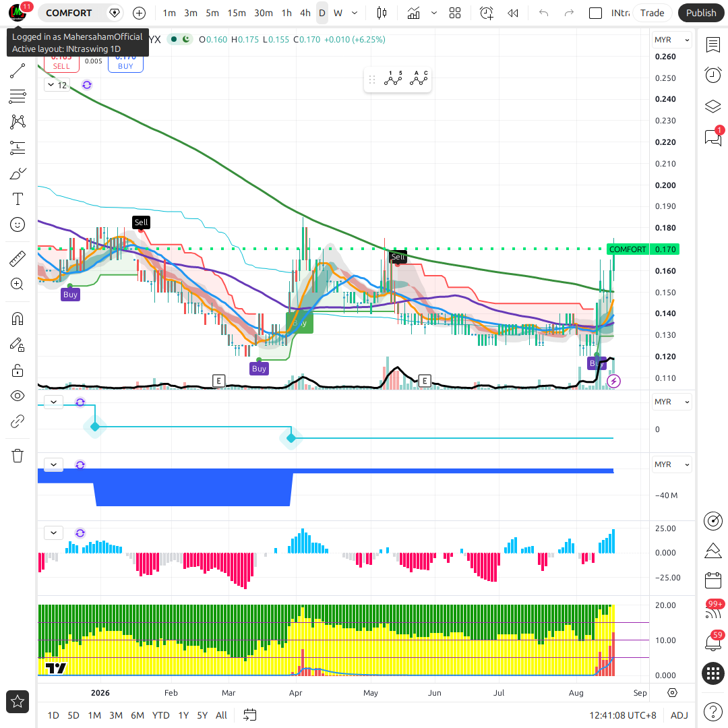Toggle the drawings sync link icon
Viewport: 728px width, 728px height.
pos(18,421)
